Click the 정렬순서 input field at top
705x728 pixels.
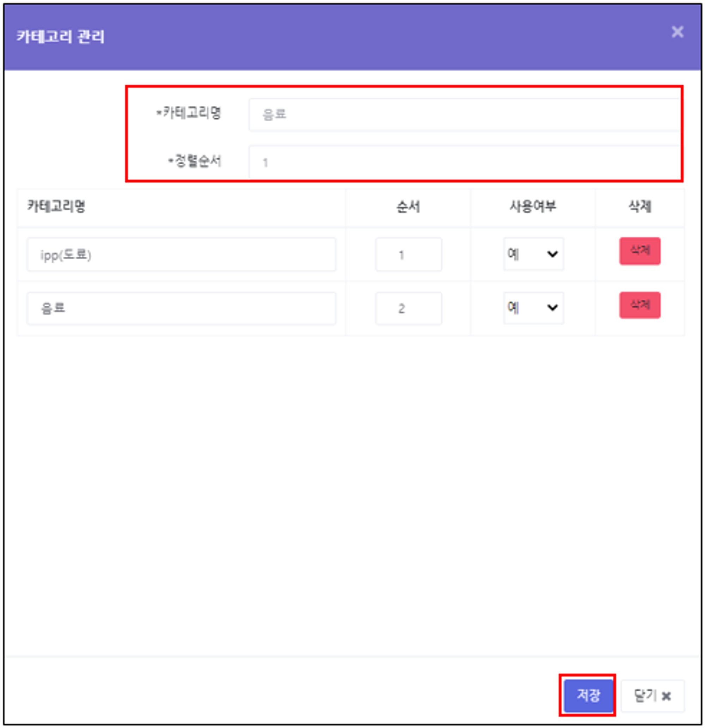click(x=464, y=162)
